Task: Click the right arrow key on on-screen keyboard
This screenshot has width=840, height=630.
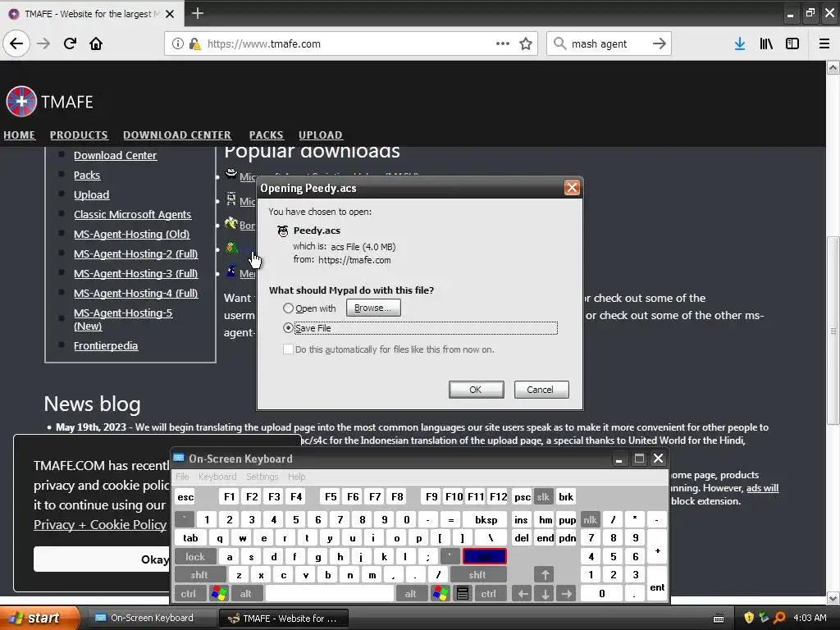Action: point(567,593)
